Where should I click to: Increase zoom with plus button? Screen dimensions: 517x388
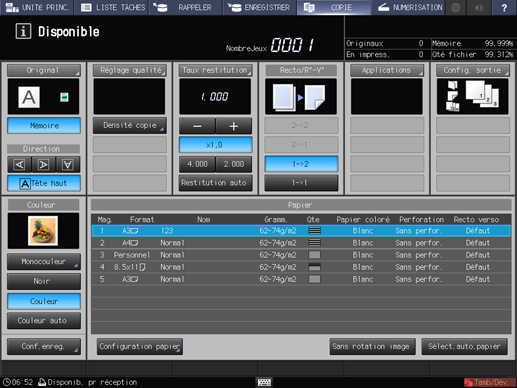tap(234, 126)
